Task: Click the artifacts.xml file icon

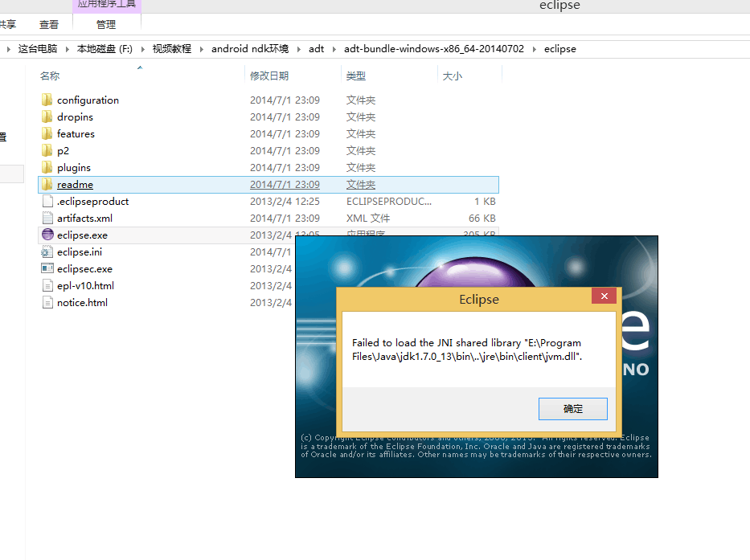Action: pyautogui.click(x=47, y=218)
